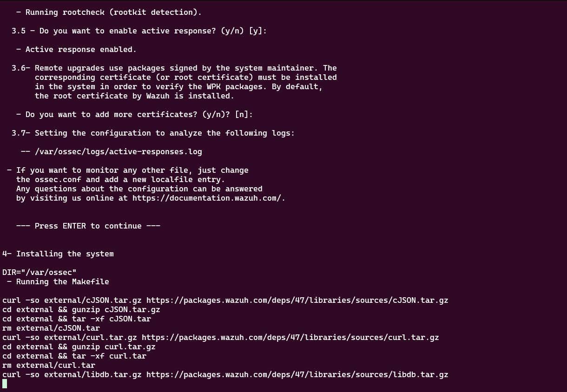Click the terminal cursor block

[5, 384]
